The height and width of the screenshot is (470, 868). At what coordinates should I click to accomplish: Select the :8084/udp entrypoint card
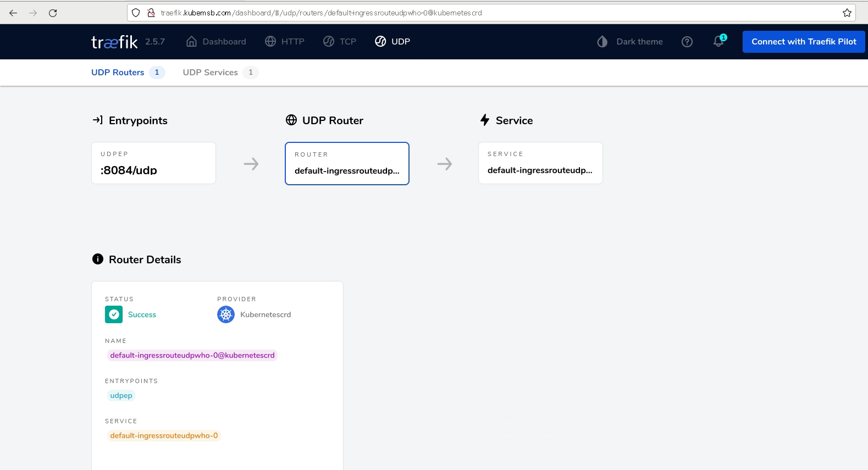[153, 163]
